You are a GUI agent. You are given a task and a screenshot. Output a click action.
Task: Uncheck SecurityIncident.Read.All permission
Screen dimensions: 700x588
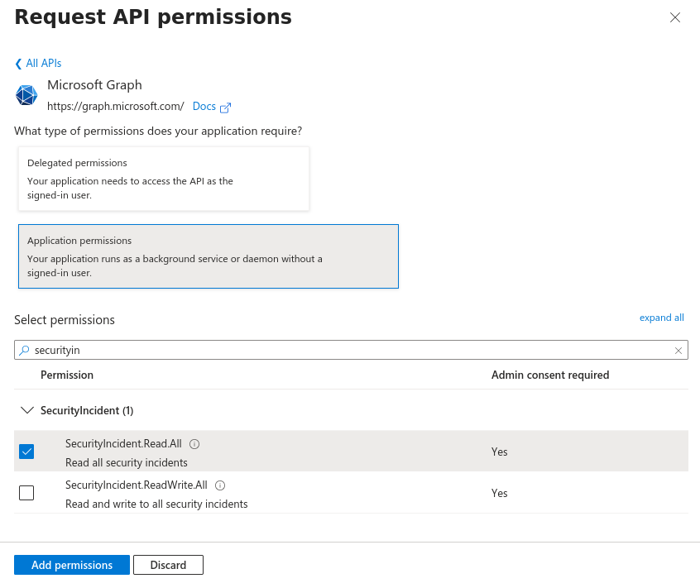[26, 452]
